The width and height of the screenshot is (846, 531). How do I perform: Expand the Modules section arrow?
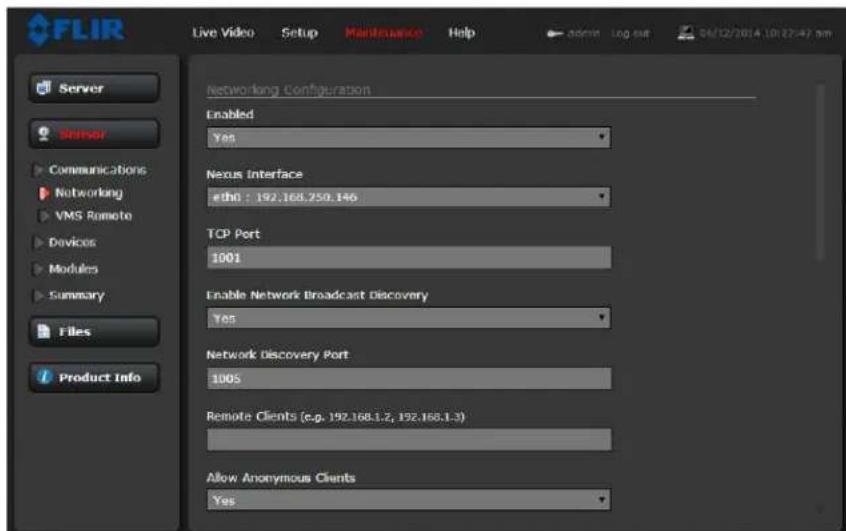(38, 269)
